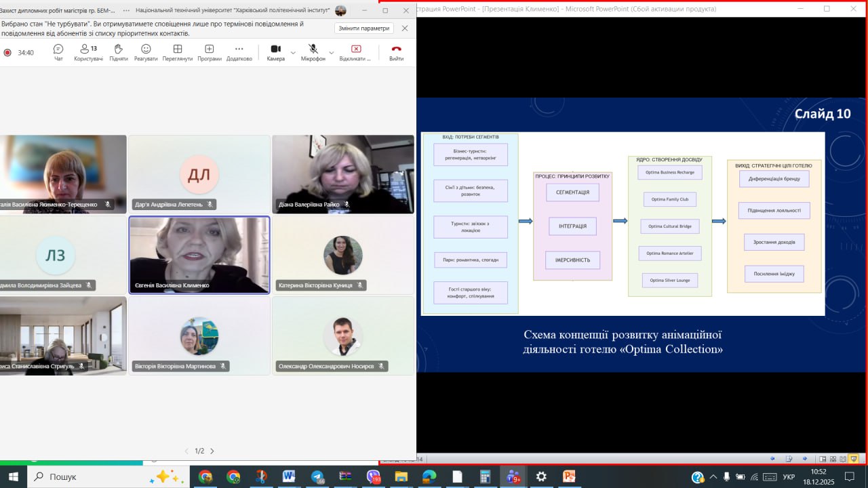
Task: Expand the microphone options dropdown arrow
Action: click(x=332, y=52)
